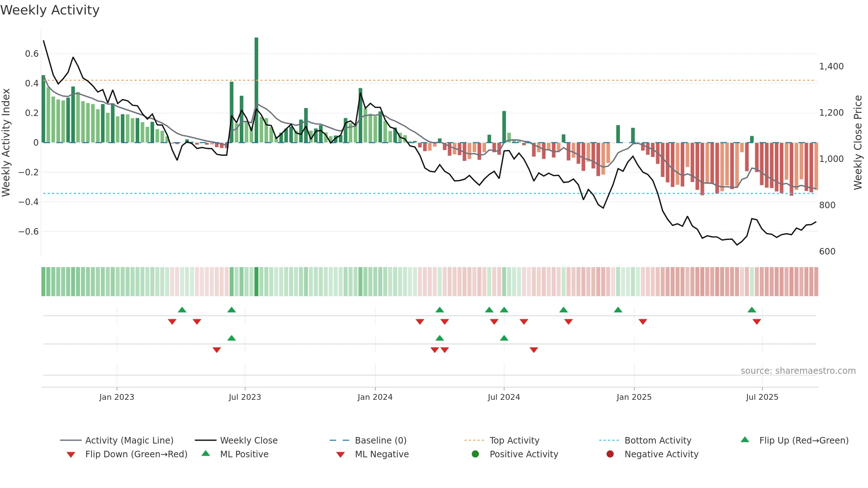Click the orange dashed Top Activity line
This screenshot has width=868, height=488.
430,80
